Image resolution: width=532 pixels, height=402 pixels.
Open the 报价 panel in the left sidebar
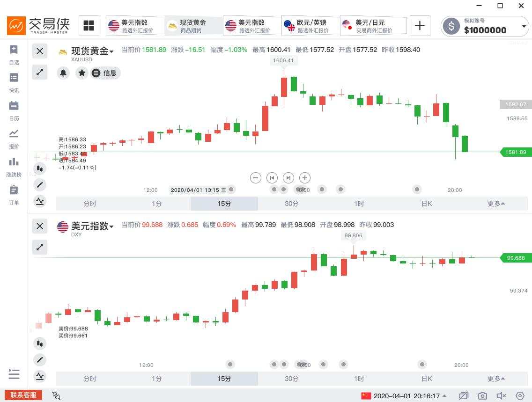tap(14, 139)
